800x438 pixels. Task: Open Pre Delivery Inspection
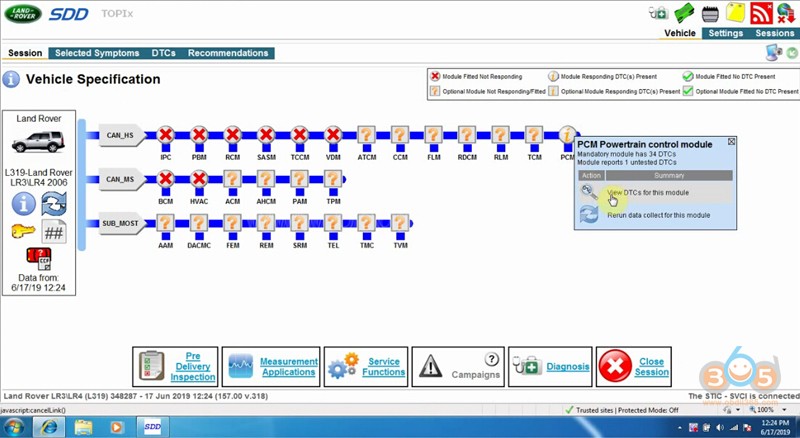click(x=175, y=367)
